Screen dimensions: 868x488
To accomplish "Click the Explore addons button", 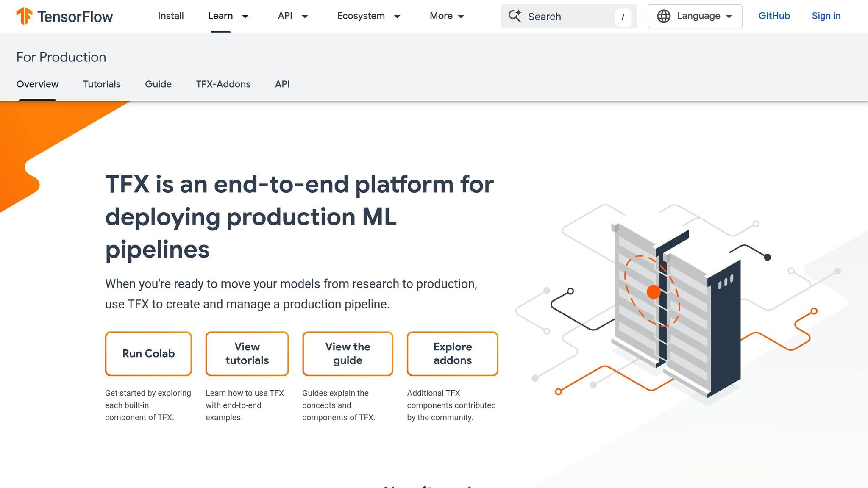I will click(x=452, y=353).
